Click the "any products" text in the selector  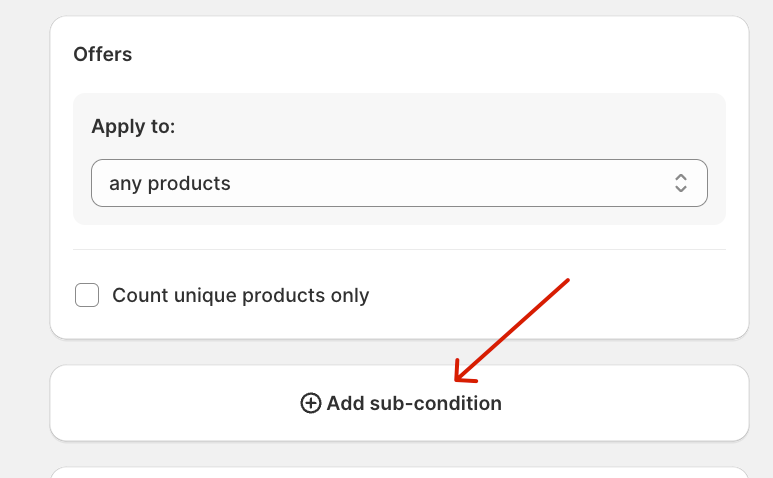pos(170,184)
